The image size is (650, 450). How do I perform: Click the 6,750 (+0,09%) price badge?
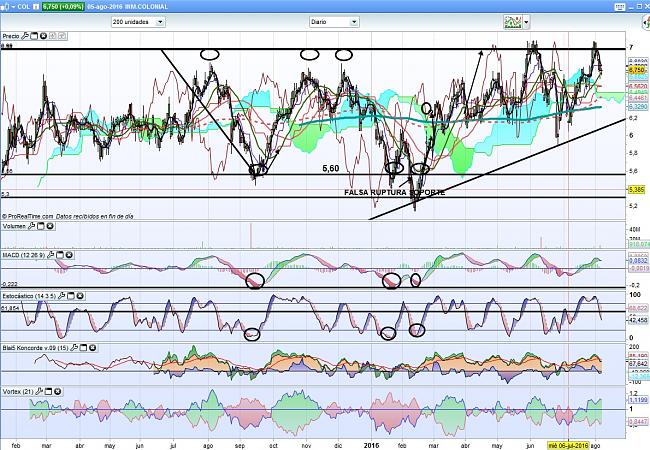point(63,7)
